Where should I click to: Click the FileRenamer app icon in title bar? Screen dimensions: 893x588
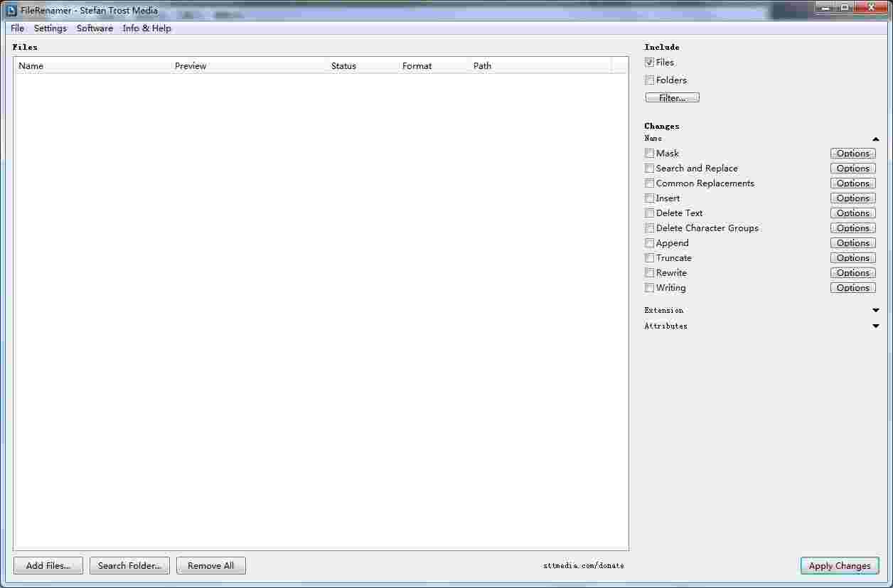click(x=11, y=10)
